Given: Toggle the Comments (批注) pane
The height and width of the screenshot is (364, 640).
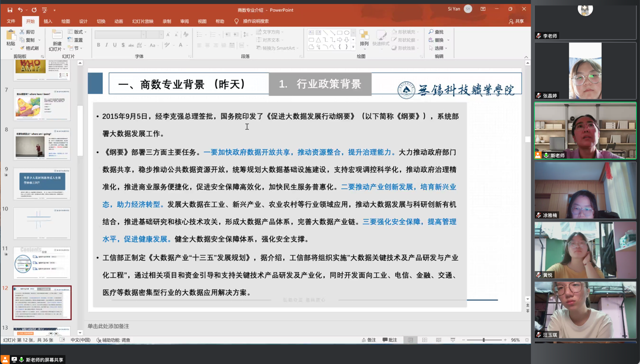Looking at the screenshot, I should [x=390, y=340].
